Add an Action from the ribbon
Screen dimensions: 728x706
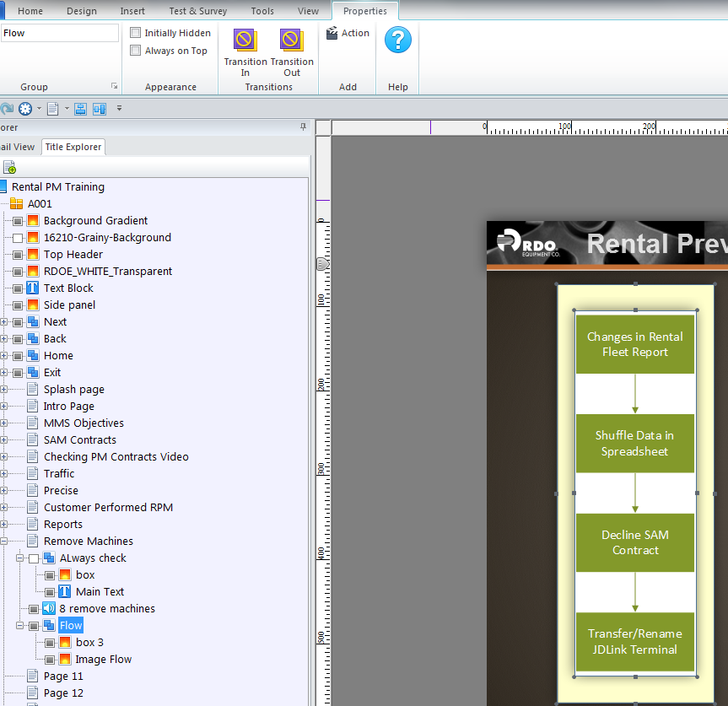pyautogui.click(x=348, y=33)
